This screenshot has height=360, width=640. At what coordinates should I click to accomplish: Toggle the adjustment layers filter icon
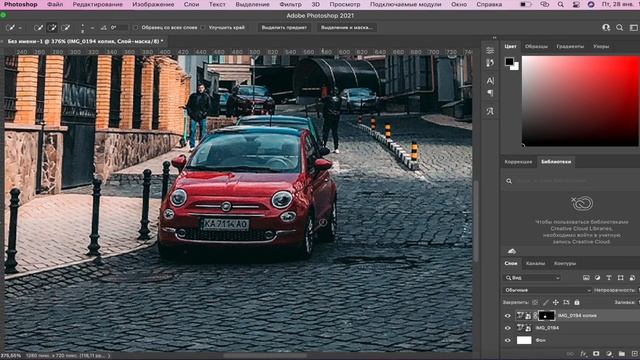pyautogui.click(x=598, y=278)
